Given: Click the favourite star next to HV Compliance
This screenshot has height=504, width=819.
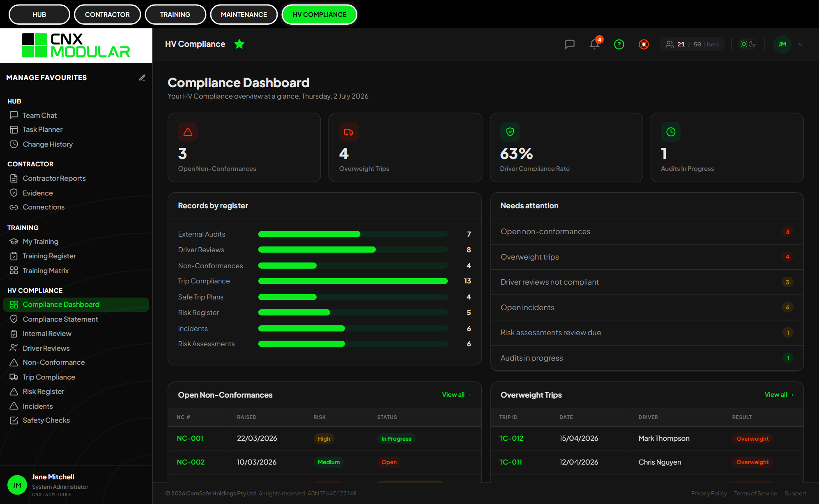Looking at the screenshot, I should click(x=239, y=44).
